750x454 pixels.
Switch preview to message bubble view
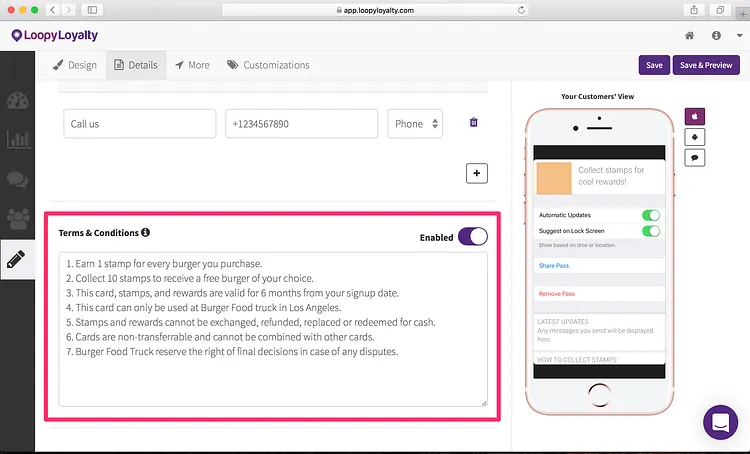pyautogui.click(x=695, y=158)
